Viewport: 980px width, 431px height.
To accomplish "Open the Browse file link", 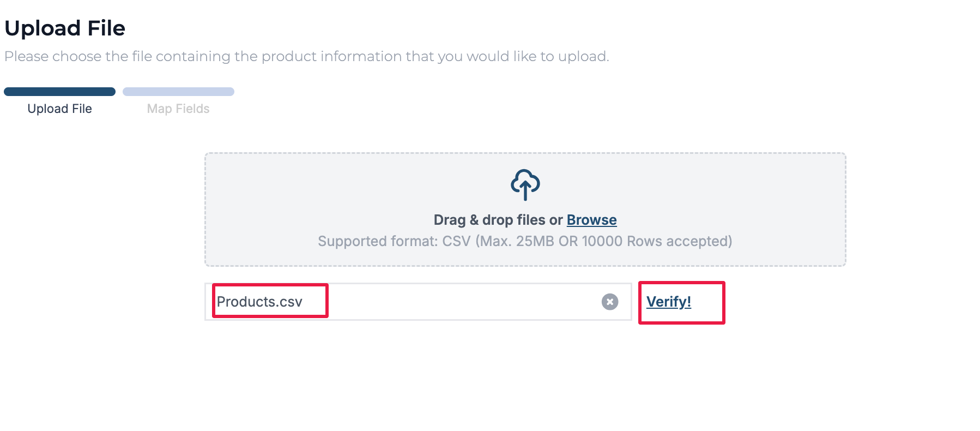I will pos(591,220).
